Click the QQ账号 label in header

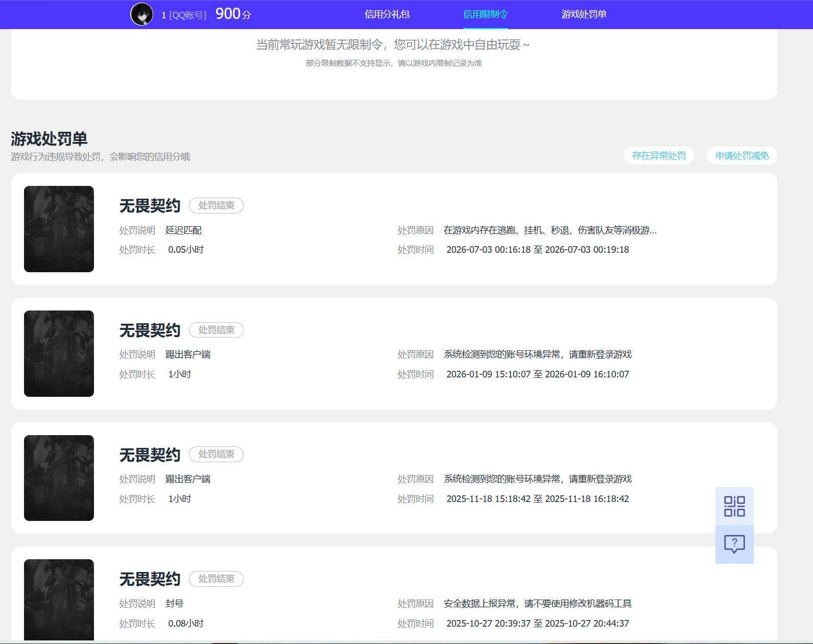tap(187, 15)
